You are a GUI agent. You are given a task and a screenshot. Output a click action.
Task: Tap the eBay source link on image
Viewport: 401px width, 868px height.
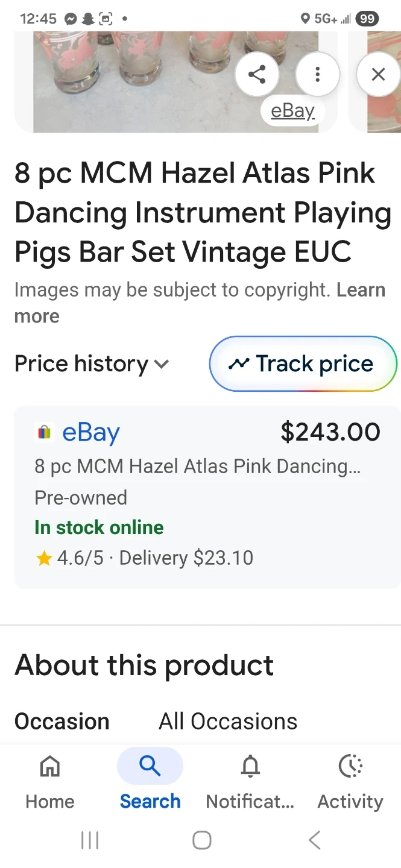tap(292, 111)
